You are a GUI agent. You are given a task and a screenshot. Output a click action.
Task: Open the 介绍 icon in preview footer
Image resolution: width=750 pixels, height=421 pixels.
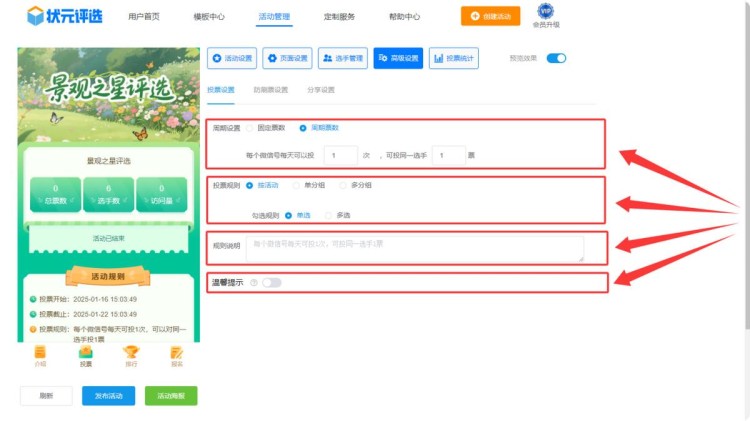point(40,354)
